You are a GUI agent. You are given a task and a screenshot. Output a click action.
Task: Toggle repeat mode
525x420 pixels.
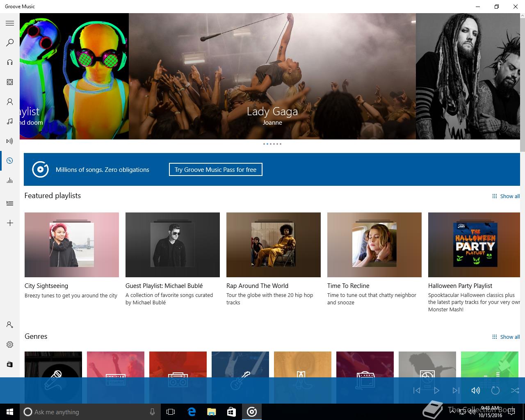[495, 390]
